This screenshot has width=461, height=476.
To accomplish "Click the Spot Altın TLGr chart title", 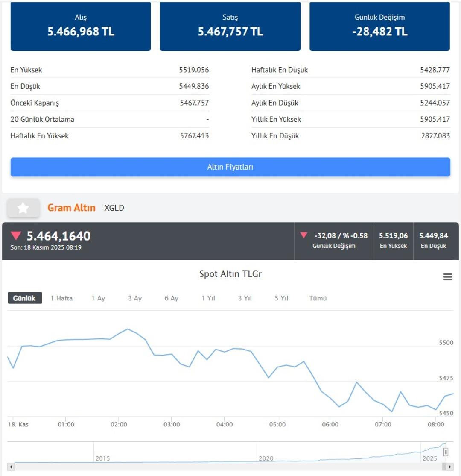I will (230, 274).
